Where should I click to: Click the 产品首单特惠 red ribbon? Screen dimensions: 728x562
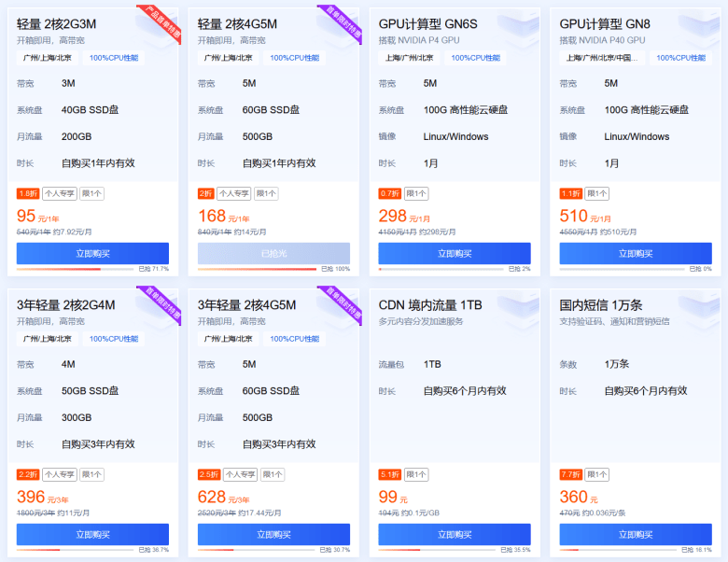coord(162,21)
